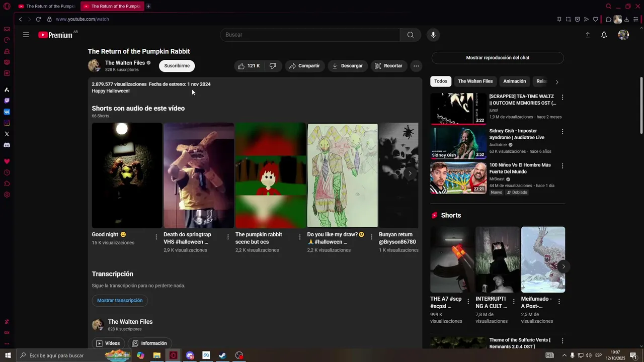This screenshot has height=362, width=644.
Task: Open options for TEA-TIME WALTZ video
Action: pos(562,97)
